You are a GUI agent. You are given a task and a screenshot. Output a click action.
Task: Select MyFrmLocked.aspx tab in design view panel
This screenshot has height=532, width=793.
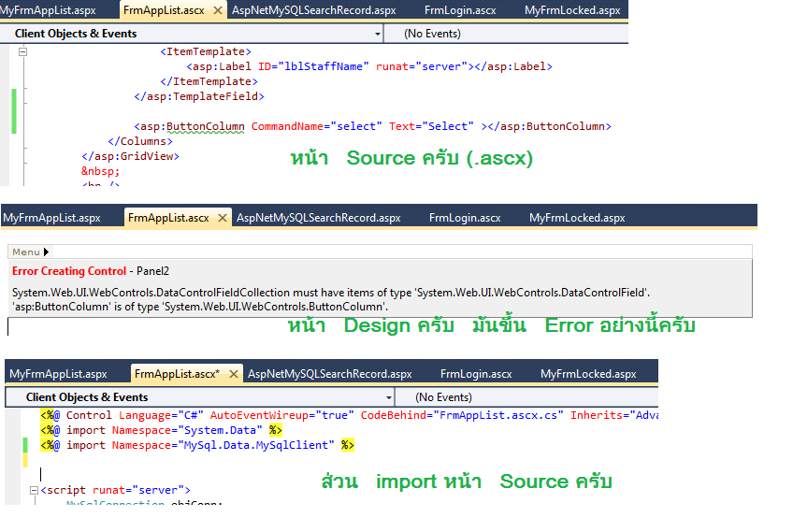[577, 218]
